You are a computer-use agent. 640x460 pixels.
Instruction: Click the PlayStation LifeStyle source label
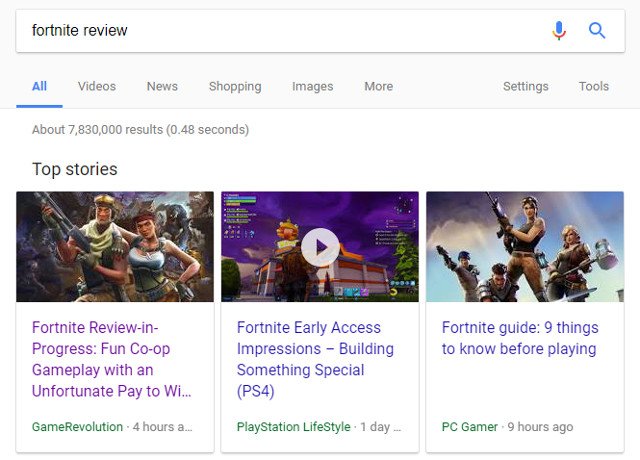coord(293,427)
